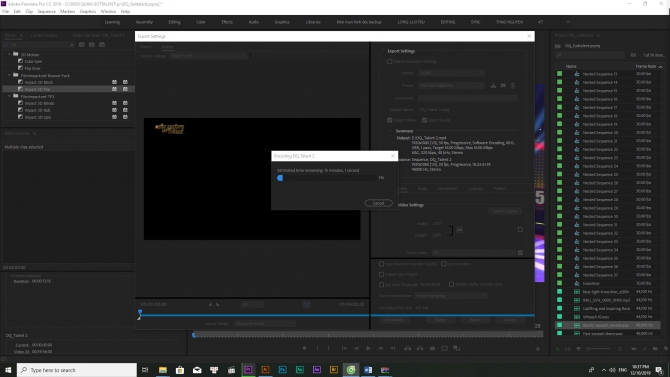Select the Flip Over transition
670x377 pixels.
32,68
